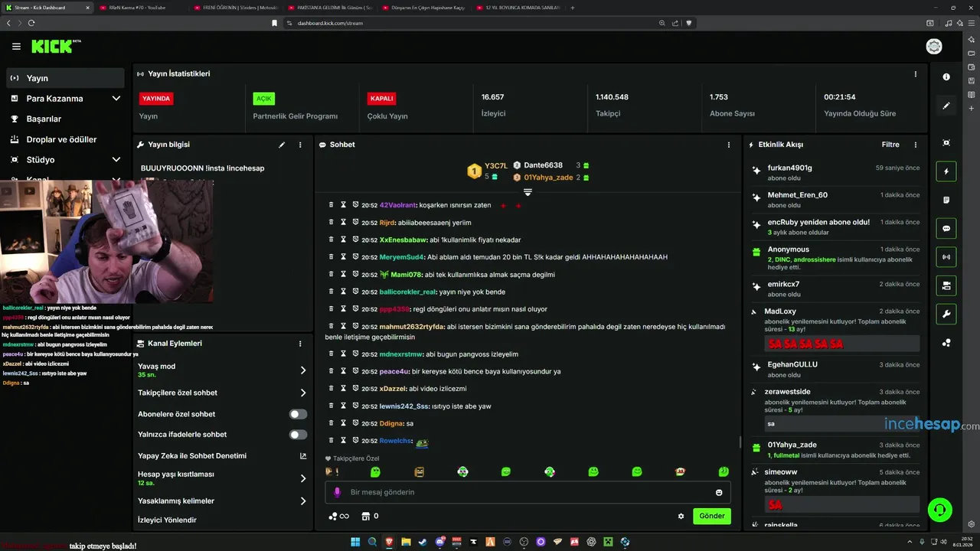Click the shop icon with 0 count
The image size is (980, 551).
(x=370, y=517)
